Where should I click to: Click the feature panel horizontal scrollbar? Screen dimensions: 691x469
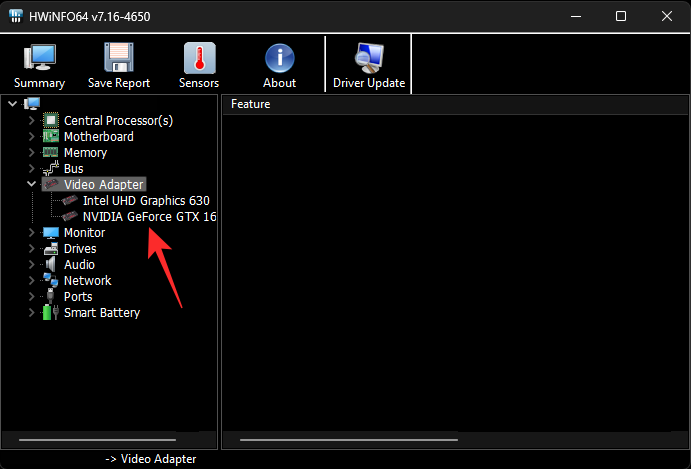tap(349, 439)
